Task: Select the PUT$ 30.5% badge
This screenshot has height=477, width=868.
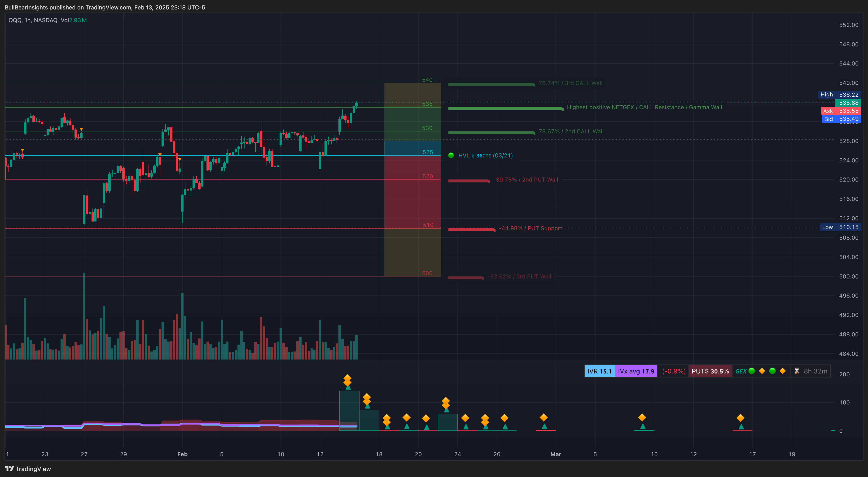Action: coord(710,371)
